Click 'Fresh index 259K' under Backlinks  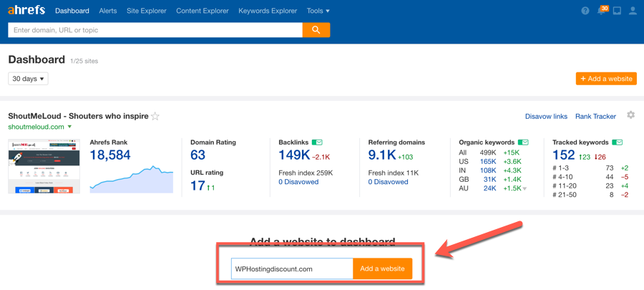pos(306,173)
